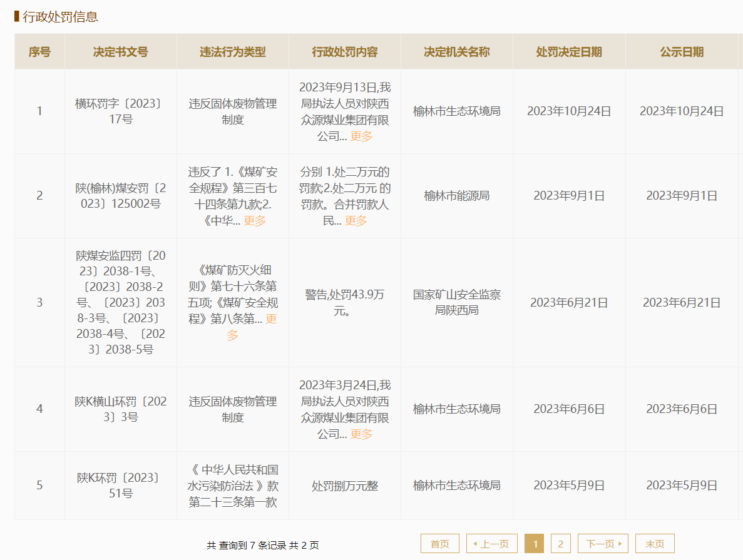Screen dimensions: 743x560
Task: Expand 更多 in row 2 violation type
Action: (255, 221)
